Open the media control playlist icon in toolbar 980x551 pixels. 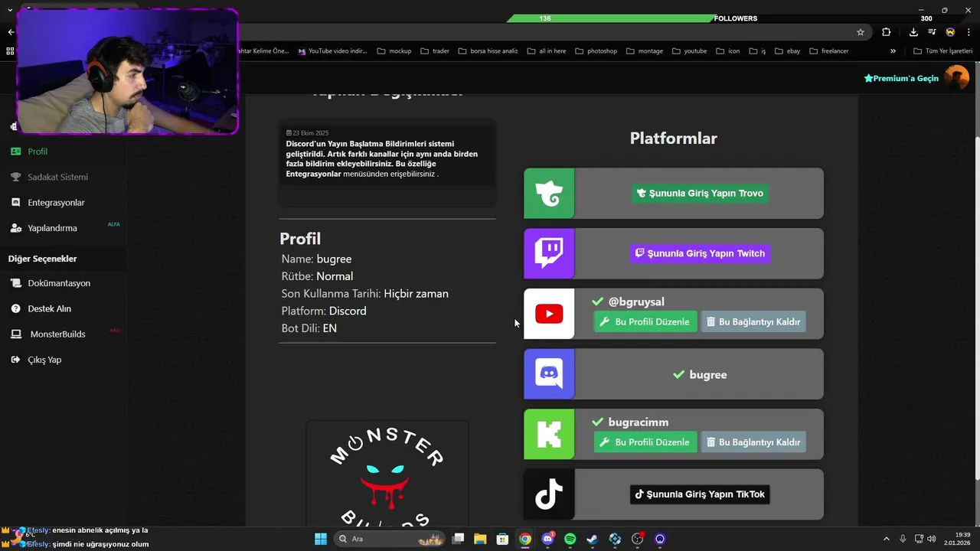coord(932,32)
